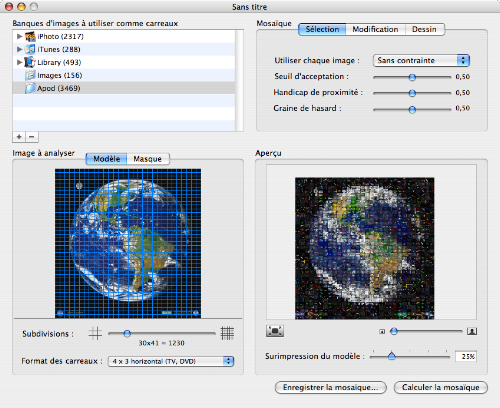Click the iTunes library icon
Screen dimensions: 500x408
[x=30, y=49]
